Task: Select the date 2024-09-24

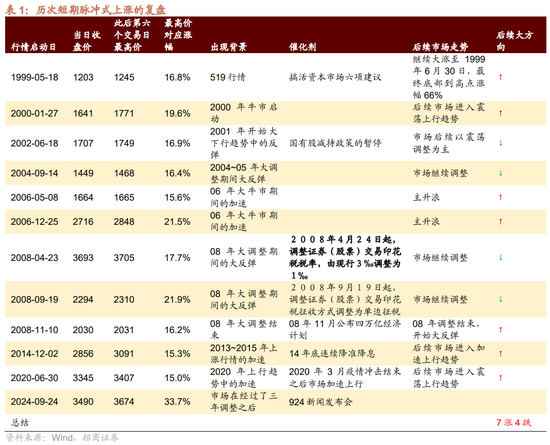Action: [x=34, y=402]
